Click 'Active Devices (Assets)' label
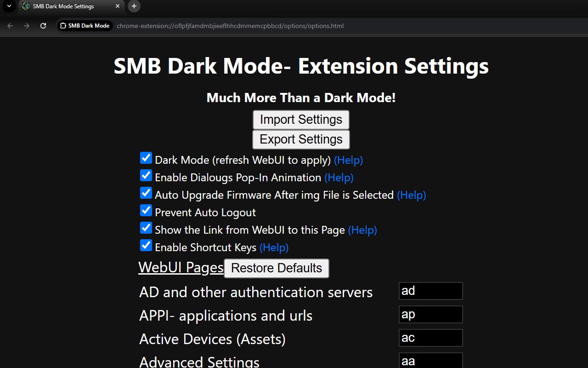 pos(212,339)
